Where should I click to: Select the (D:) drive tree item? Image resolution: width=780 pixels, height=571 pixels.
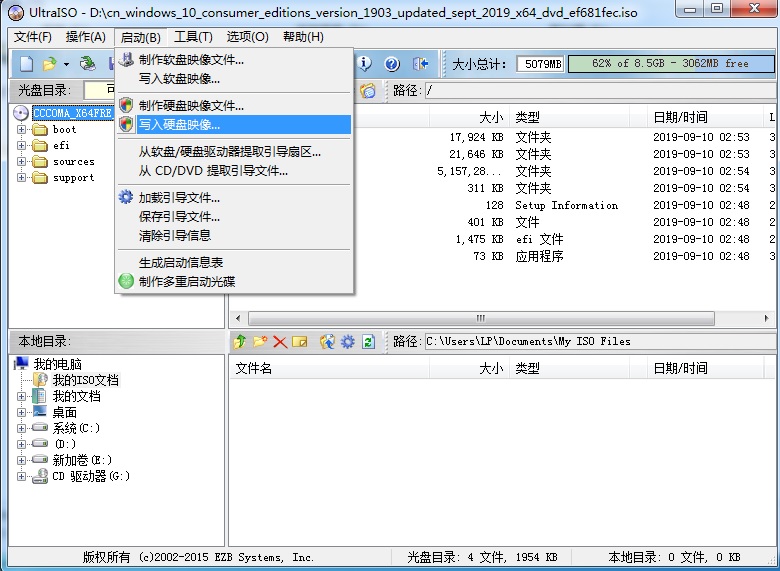click(65, 444)
